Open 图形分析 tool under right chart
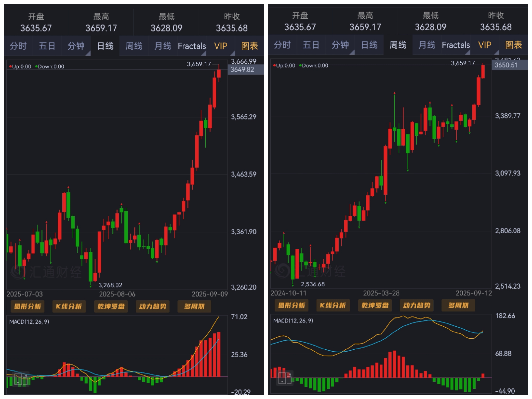The image size is (532, 399). pyautogui.click(x=291, y=305)
